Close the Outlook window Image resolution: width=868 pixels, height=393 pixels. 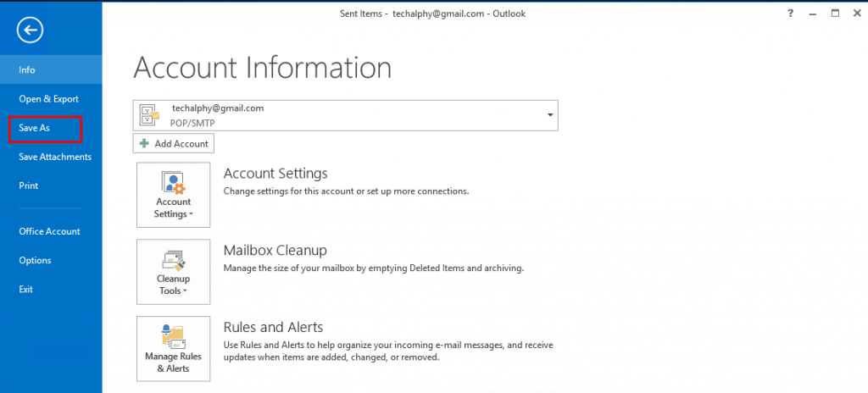point(857,14)
